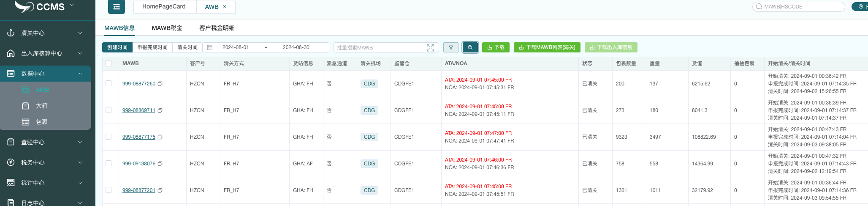The width and height of the screenshot is (868, 206).
Task: Open MAWB link 999-08869711
Action: point(139,110)
